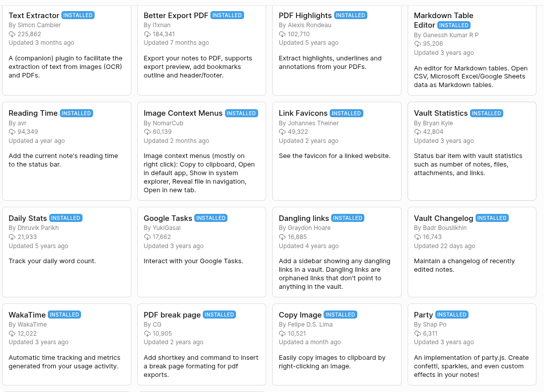Image resolution: width=544 pixels, height=392 pixels.
Task: Open the Dangling links plugin card
Action: (x=303, y=218)
